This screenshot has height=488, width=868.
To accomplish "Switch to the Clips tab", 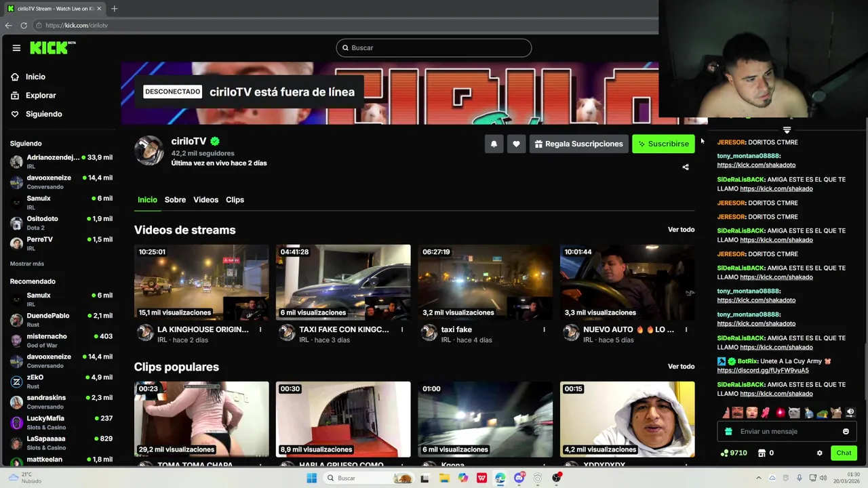I will pyautogui.click(x=235, y=200).
